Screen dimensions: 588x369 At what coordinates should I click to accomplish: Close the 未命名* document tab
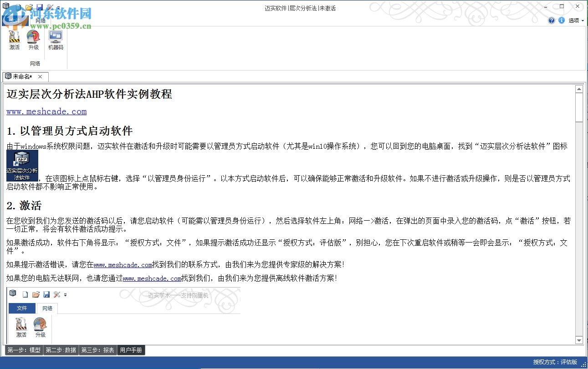point(41,76)
